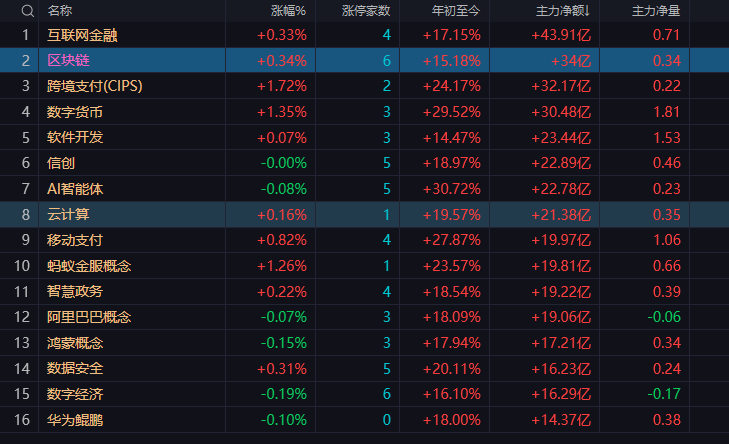Sort by 涨幅% column header
The image size is (729, 444).
(x=288, y=11)
